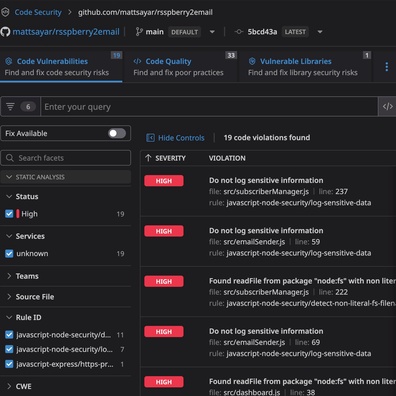Collapse the STATIC ANALYSIS section
Image resolution: width=396 pixels, height=396 pixels.
(66, 177)
